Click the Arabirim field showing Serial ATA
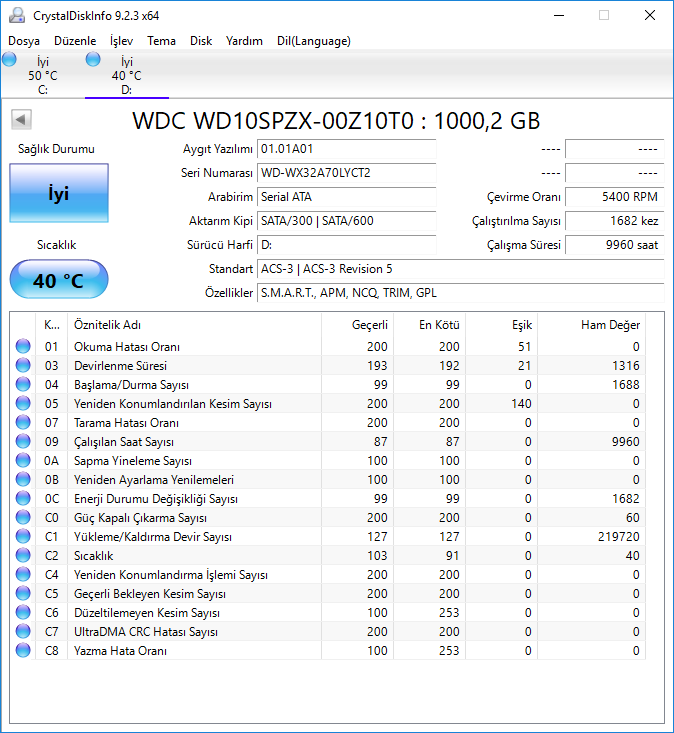 pos(346,197)
